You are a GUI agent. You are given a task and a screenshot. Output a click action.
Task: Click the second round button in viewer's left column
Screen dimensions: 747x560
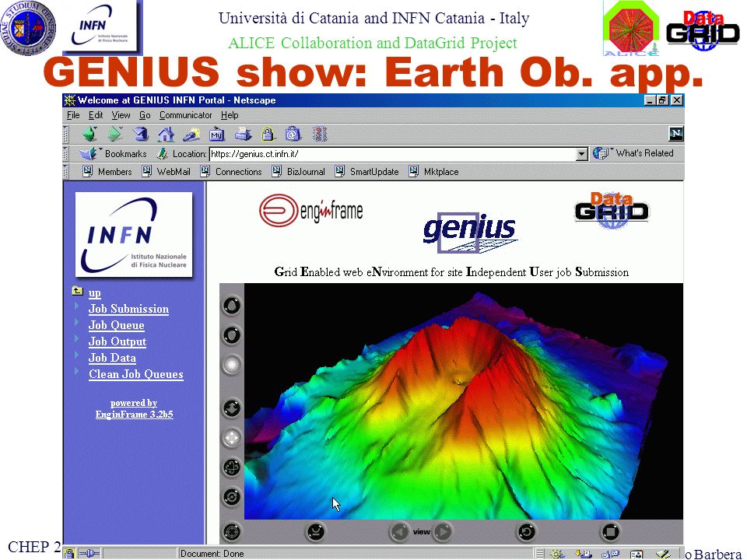tap(232, 335)
